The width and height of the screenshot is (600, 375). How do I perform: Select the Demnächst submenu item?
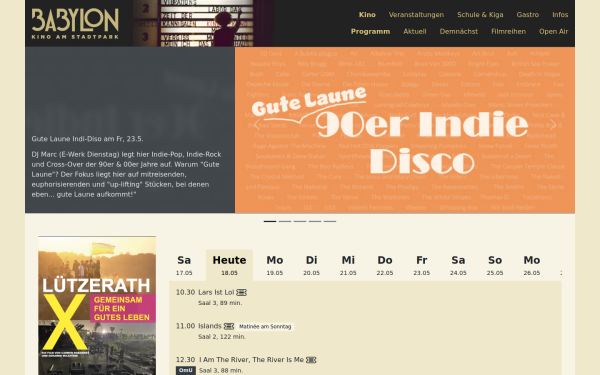tap(458, 31)
